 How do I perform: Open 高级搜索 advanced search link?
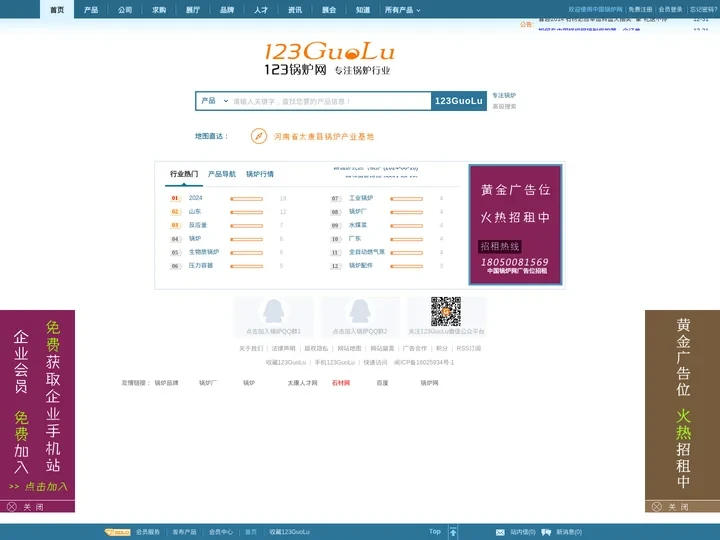(504, 107)
